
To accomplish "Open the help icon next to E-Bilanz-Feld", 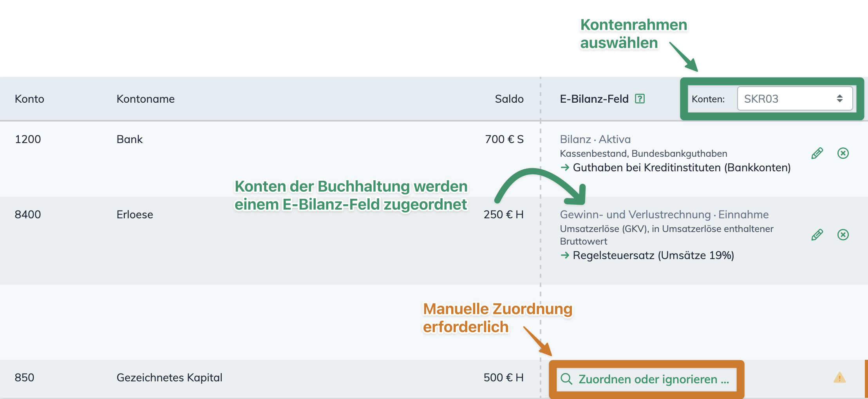I will point(640,99).
